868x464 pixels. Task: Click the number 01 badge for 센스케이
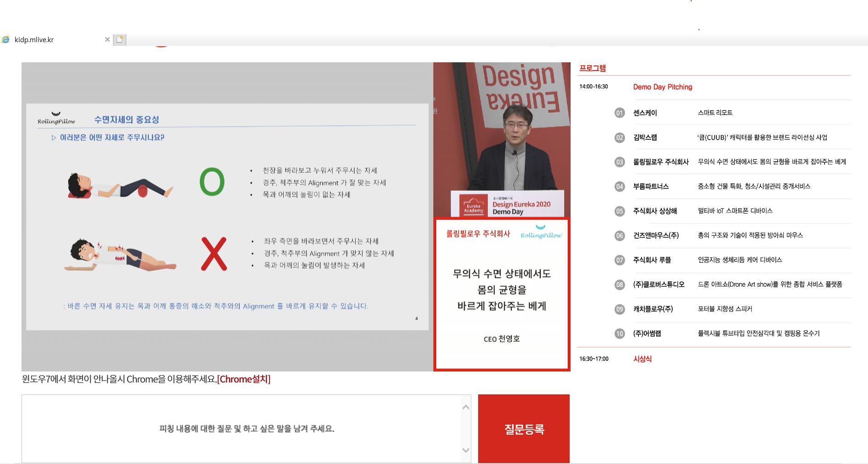tap(620, 113)
